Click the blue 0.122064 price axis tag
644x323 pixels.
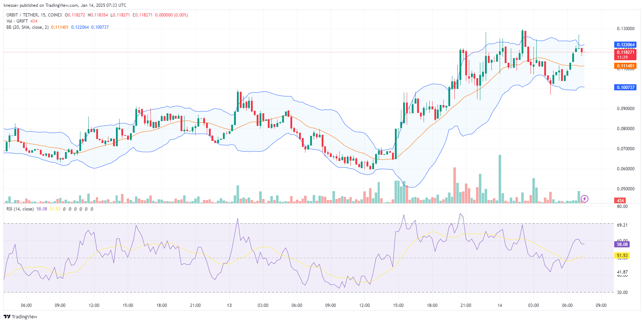tap(625, 45)
